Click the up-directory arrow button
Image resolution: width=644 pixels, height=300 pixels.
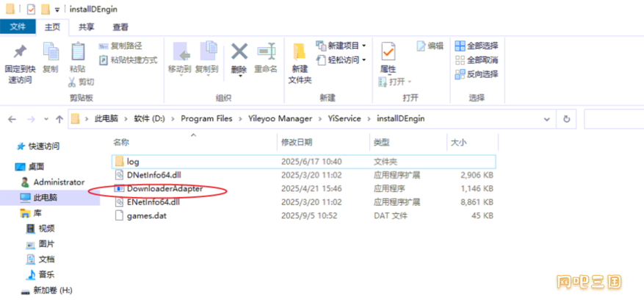pyautogui.click(x=59, y=118)
